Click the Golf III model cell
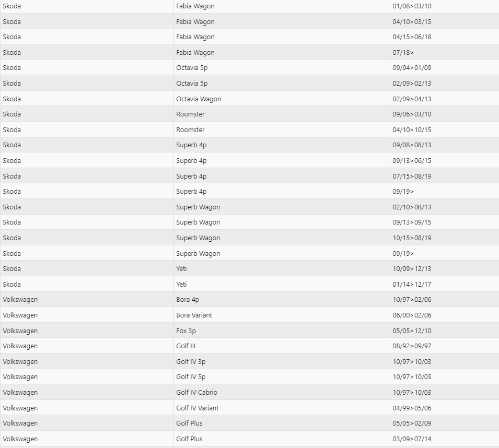The width and height of the screenshot is (499, 448). point(185,346)
